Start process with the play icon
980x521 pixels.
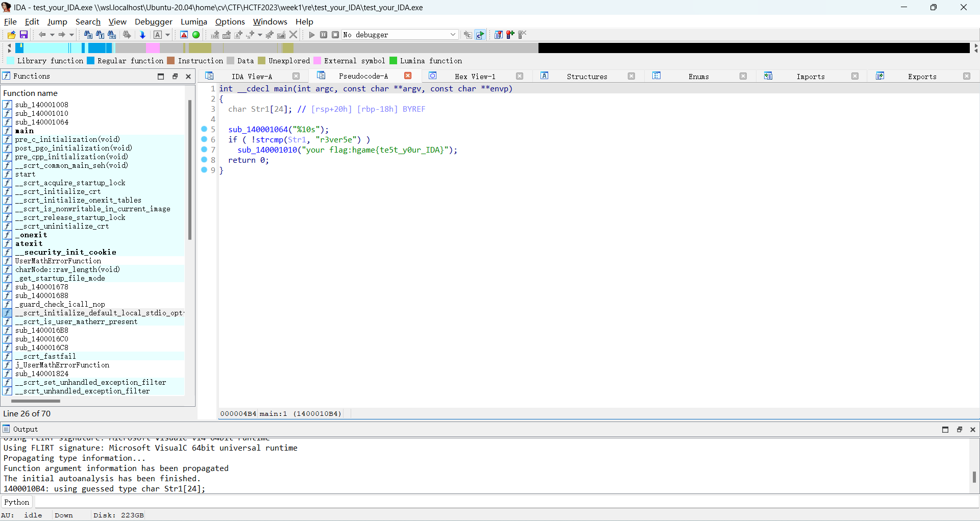(x=312, y=35)
